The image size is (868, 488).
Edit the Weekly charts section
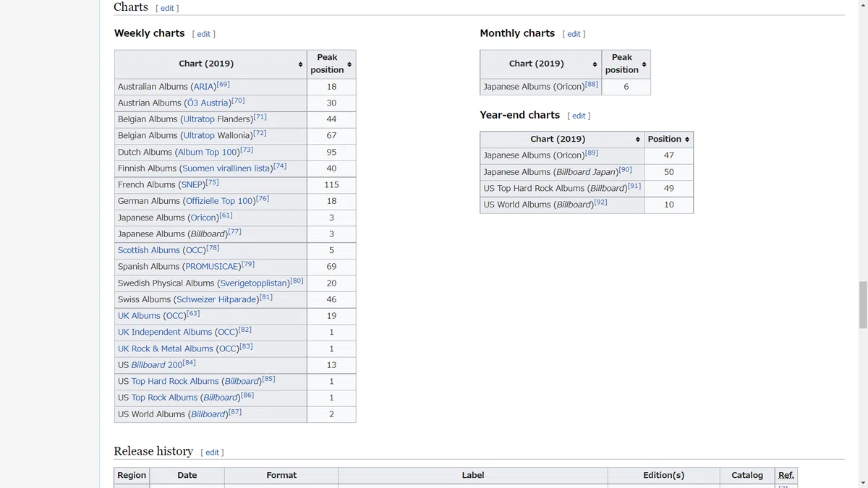(204, 34)
